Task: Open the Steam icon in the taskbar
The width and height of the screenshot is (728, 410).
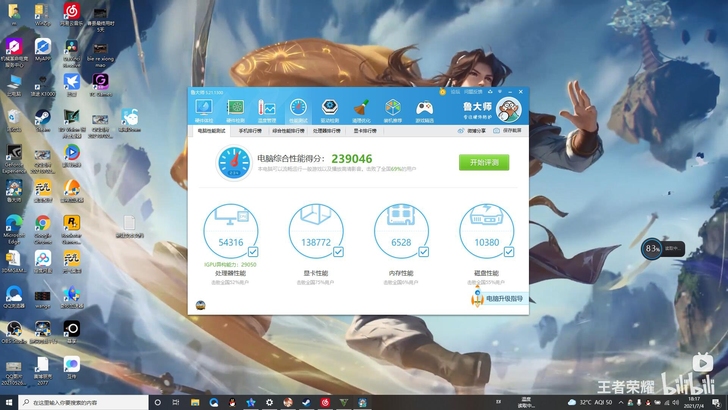Action: pyautogui.click(x=306, y=402)
